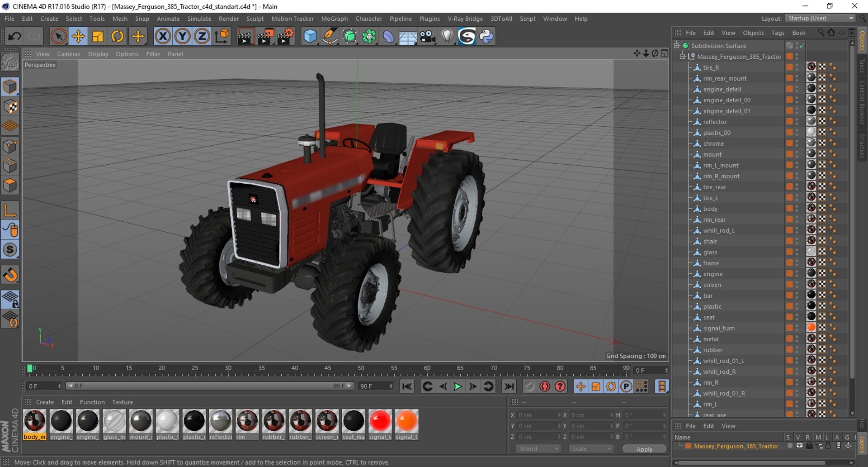The image size is (868, 467).
Task: Click the Make Editable icon
Action: point(10,62)
